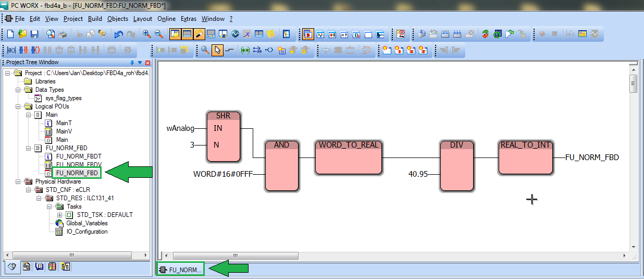Click the Print icon
Viewport: 644px width, 279px height.
62,34
